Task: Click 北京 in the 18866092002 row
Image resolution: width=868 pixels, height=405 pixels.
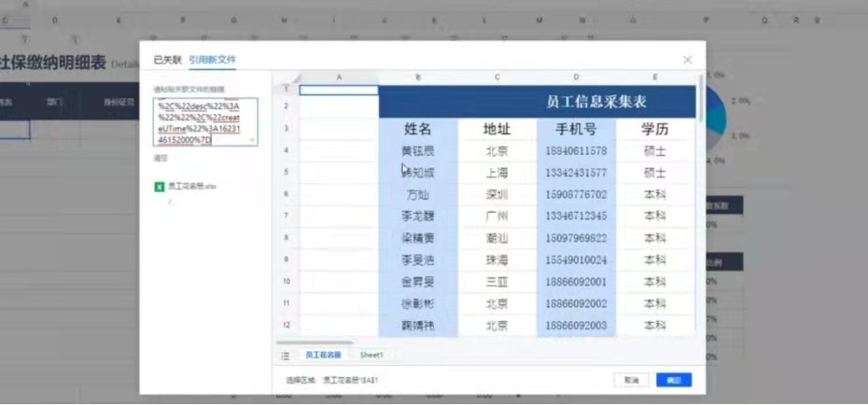Action: point(497,304)
